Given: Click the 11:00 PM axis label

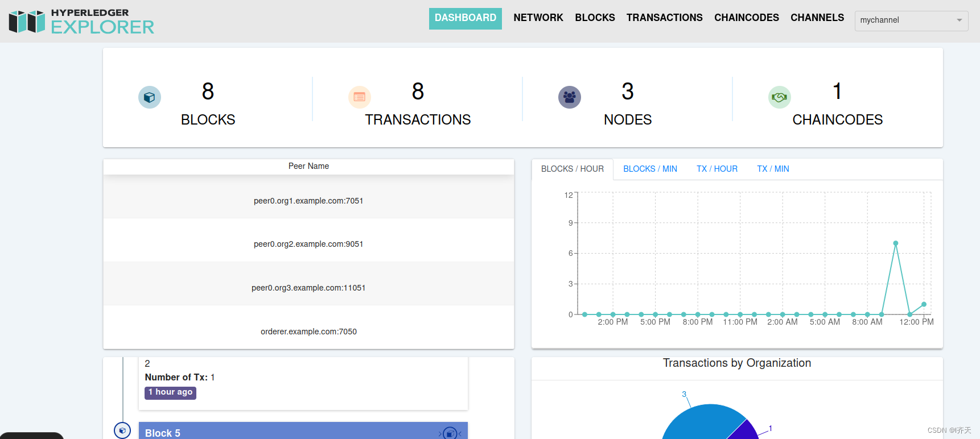Looking at the screenshot, I should [x=740, y=322].
